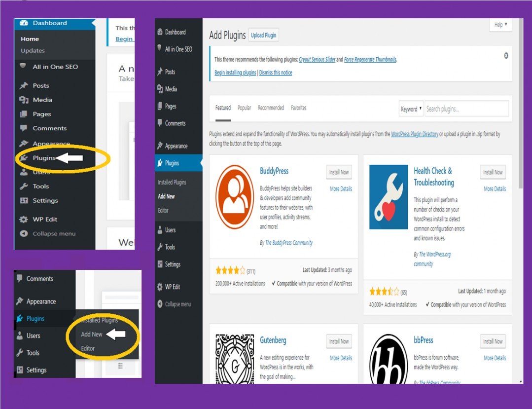Select Installed Plugins in Add Plugins screenshot submenu
This screenshot has width=532, height=409.
click(172, 182)
